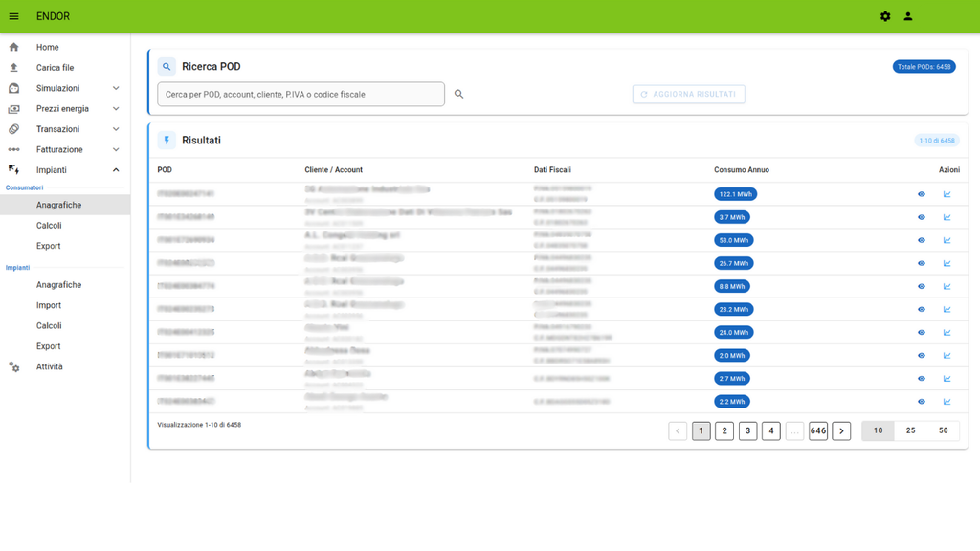Open chart for the 2.2 MWh row

click(947, 402)
